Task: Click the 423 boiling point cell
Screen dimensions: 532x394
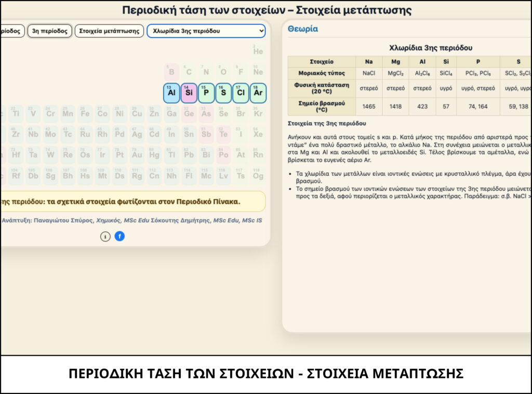Action: (x=422, y=107)
